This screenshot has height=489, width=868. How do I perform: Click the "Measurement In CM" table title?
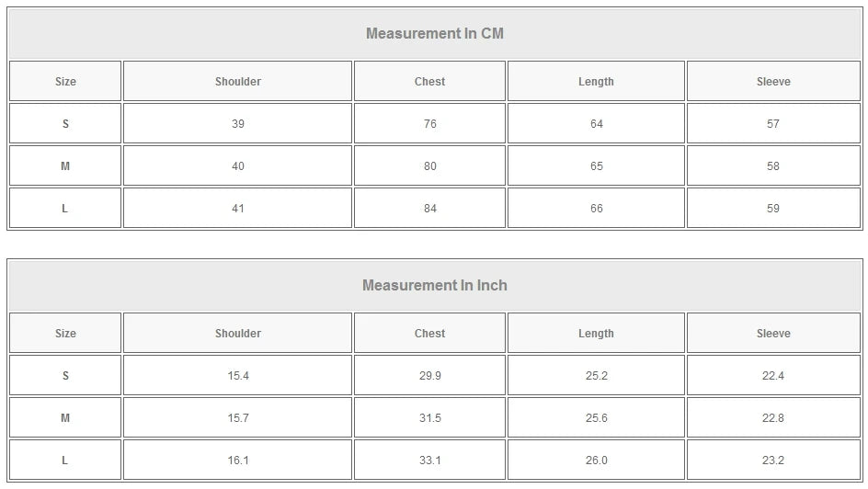(x=434, y=34)
